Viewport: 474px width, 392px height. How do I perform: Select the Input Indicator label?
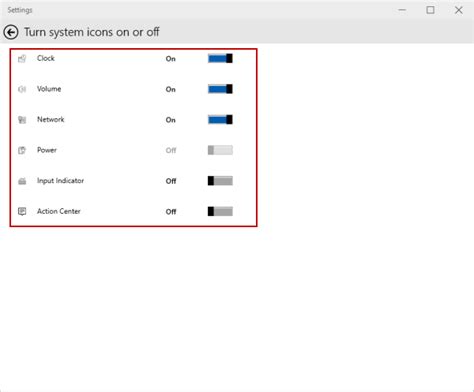60,181
